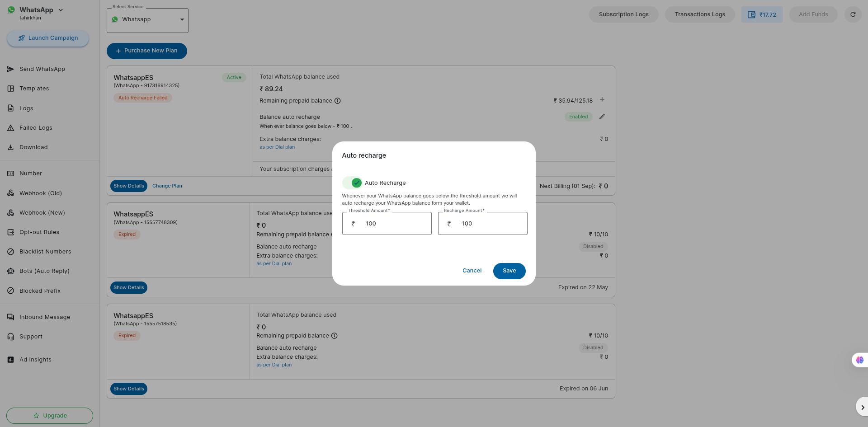Click the Logs document icon

[x=10, y=108]
